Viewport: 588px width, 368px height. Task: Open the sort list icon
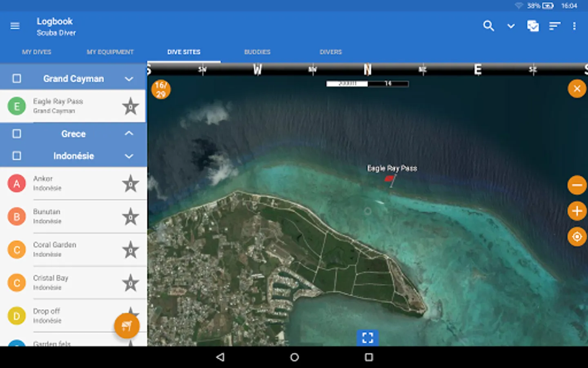coord(555,26)
